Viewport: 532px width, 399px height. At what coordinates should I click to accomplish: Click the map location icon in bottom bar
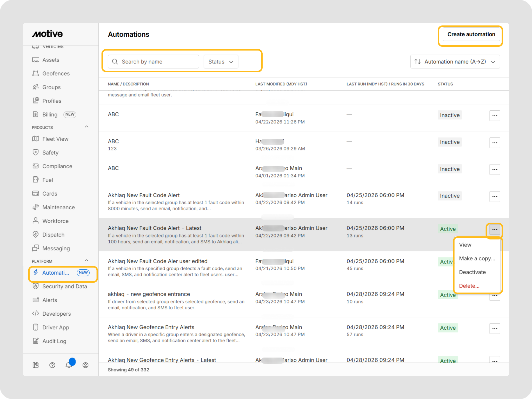[x=36, y=365]
